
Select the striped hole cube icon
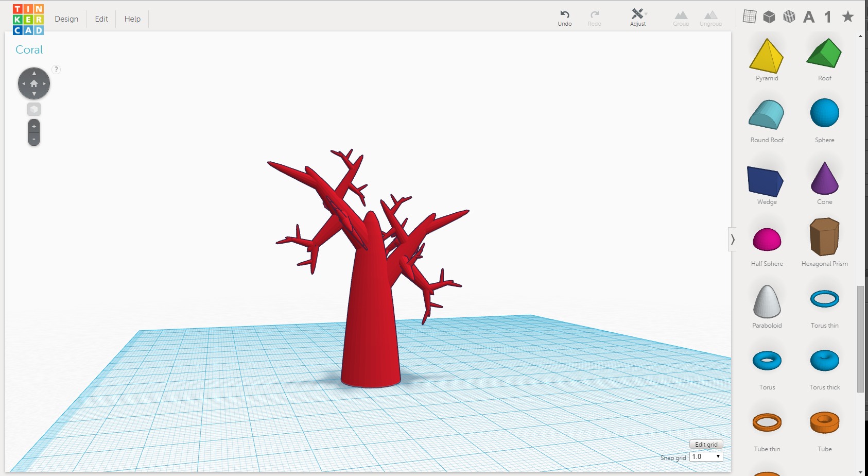789,16
